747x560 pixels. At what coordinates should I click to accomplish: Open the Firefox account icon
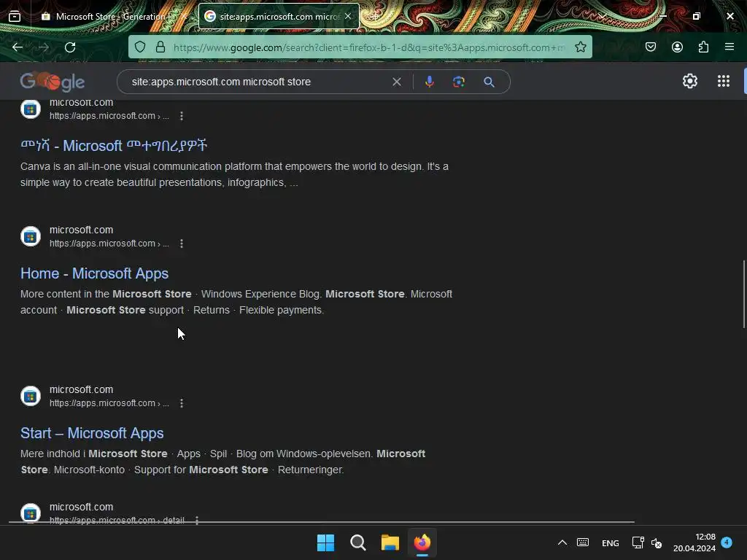(677, 47)
